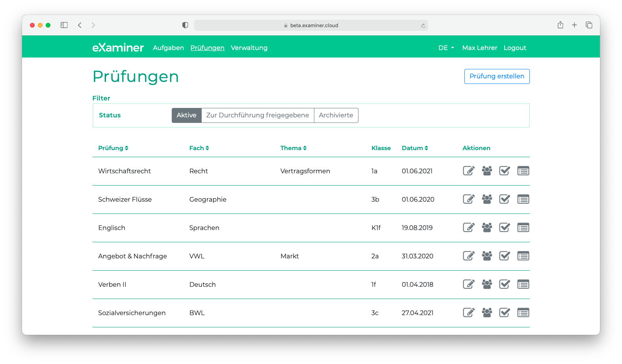Sort table by Prüfung column
Screen dimensions: 622x364
(x=113, y=148)
